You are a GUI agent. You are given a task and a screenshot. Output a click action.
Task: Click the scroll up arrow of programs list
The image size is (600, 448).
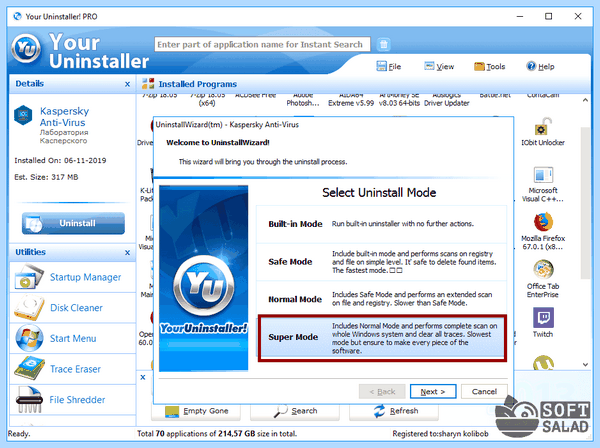click(x=585, y=100)
